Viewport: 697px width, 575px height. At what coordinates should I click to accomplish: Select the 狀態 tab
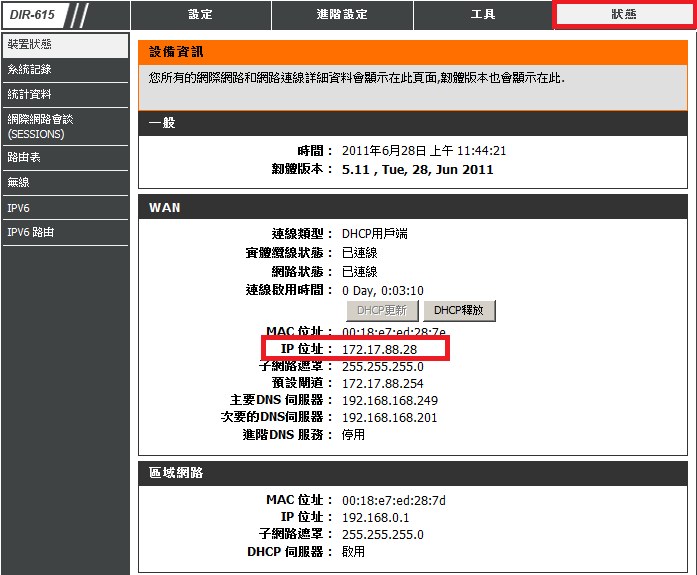tap(624, 15)
